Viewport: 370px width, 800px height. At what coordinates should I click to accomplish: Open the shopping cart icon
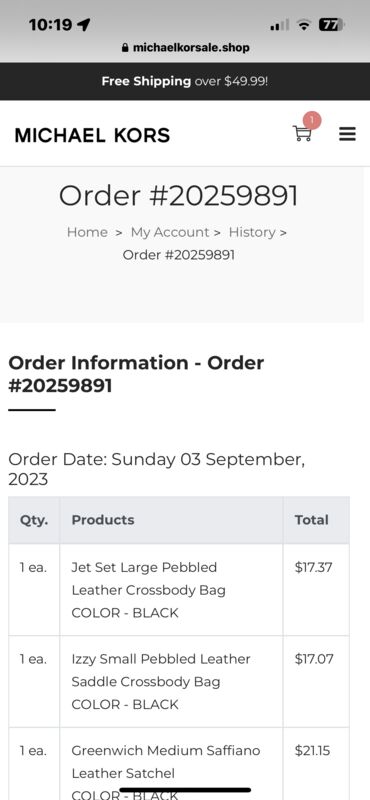pyautogui.click(x=302, y=134)
